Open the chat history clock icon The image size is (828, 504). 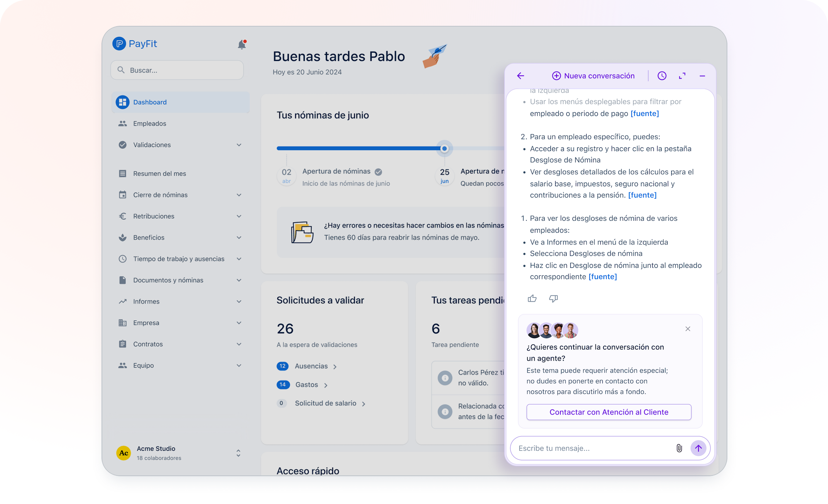662,76
